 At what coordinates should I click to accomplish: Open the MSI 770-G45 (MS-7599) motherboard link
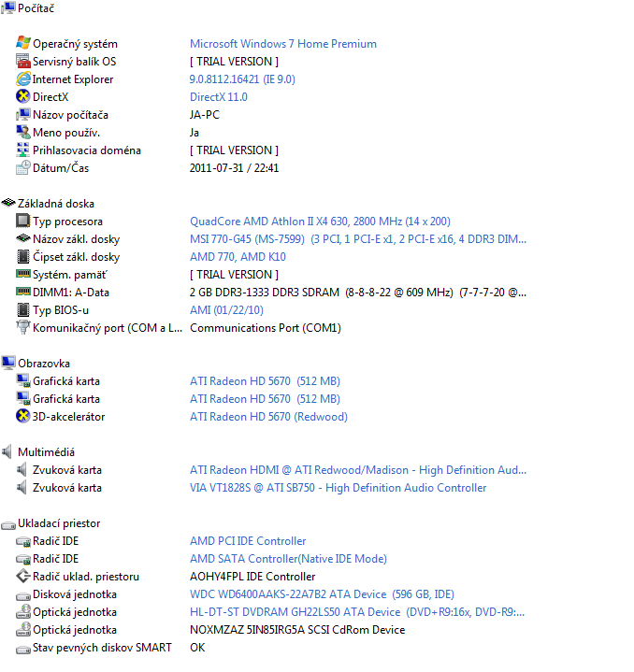(358, 239)
